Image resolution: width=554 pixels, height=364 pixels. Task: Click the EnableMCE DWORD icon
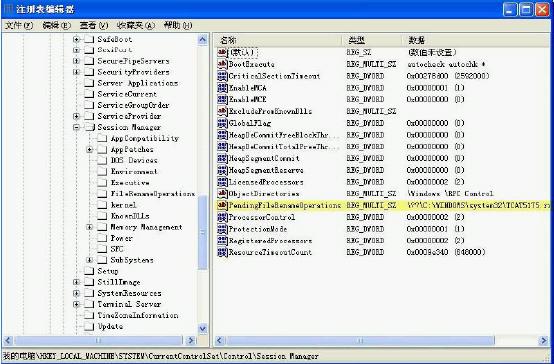(222, 99)
